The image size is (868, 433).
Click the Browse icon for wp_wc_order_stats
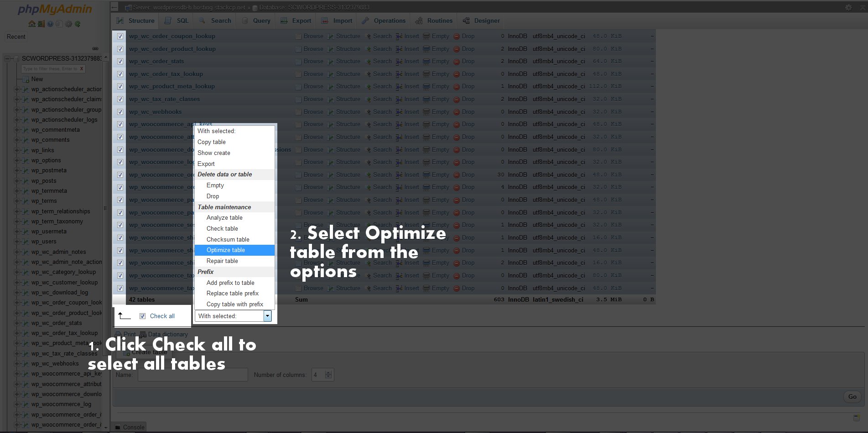[298, 62]
